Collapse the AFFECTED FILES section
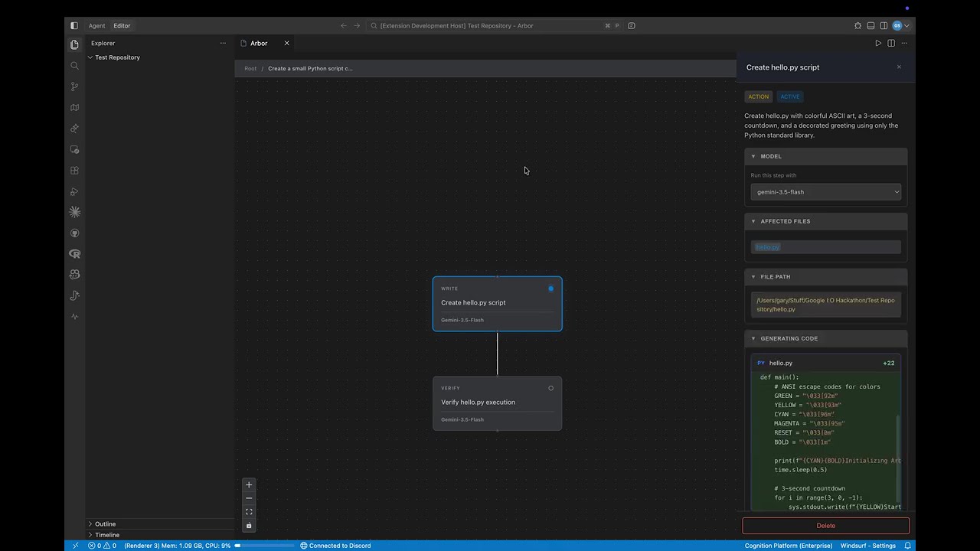This screenshot has height=551, width=980. pyautogui.click(x=825, y=221)
